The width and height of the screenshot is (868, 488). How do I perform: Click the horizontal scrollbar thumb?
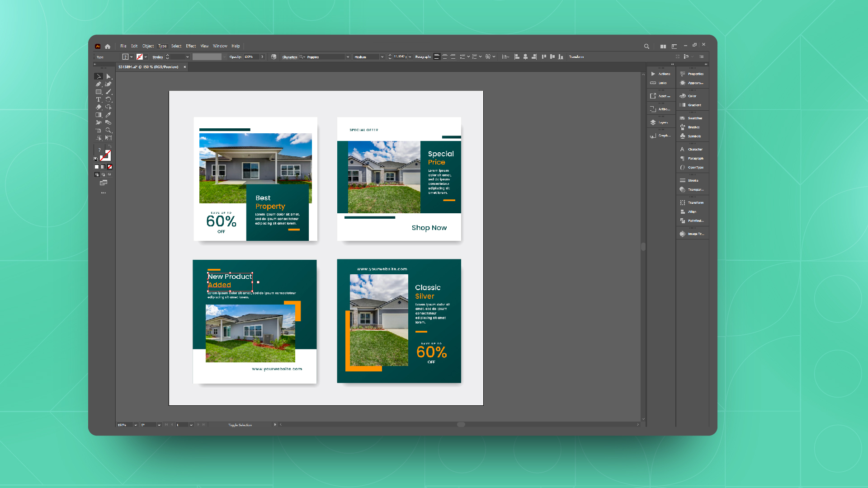pos(461,425)
